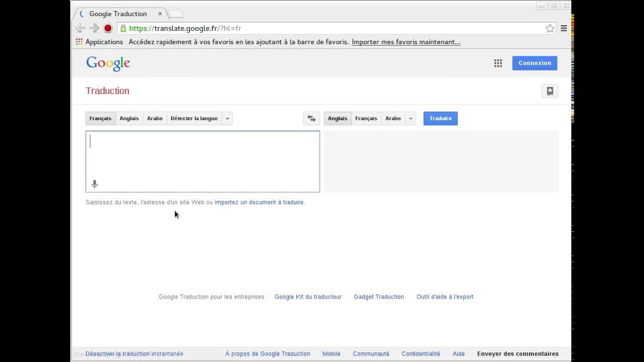
Task: Choose Détecter la langue option
Action: (194, 118)
